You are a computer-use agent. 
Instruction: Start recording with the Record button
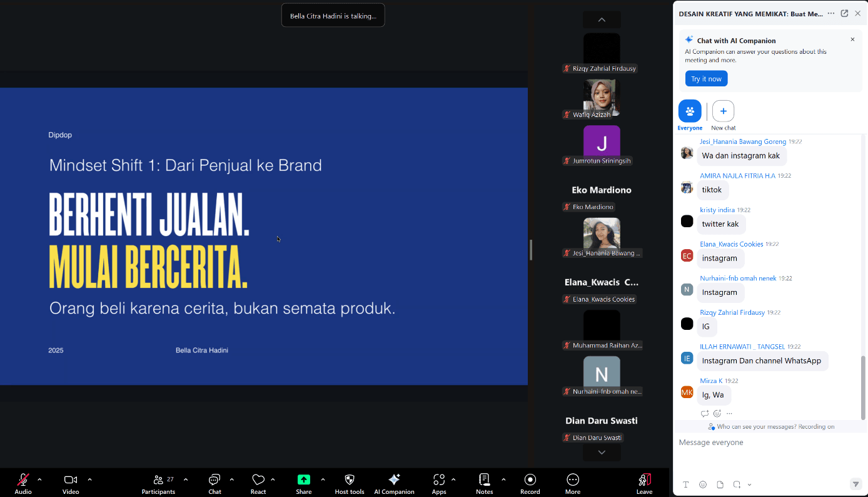point(530,480)
